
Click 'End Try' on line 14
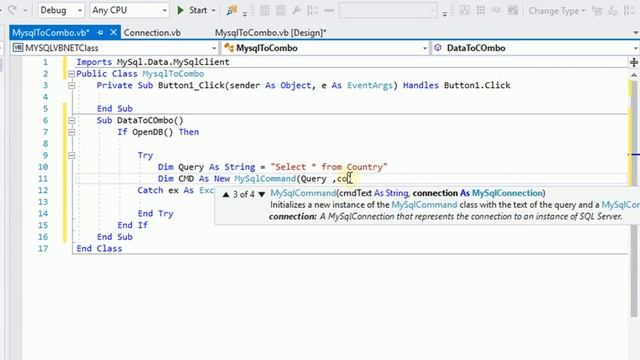(155, 214)
